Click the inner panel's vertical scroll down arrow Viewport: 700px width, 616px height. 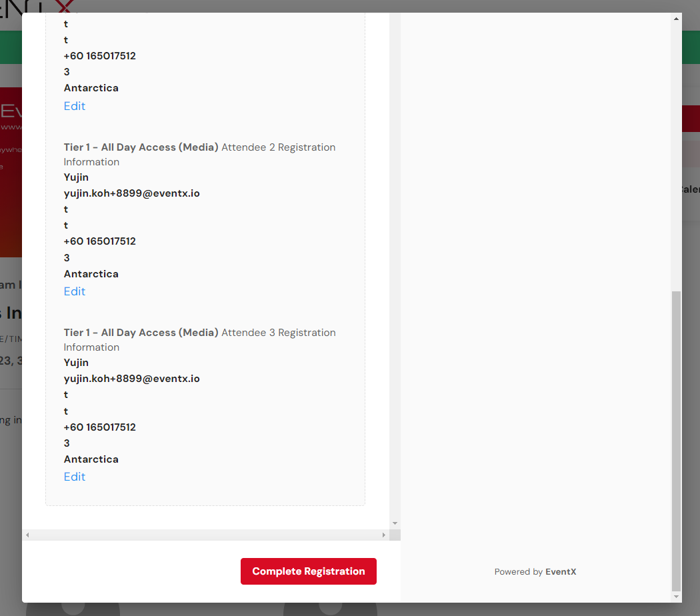coord(395,524)
